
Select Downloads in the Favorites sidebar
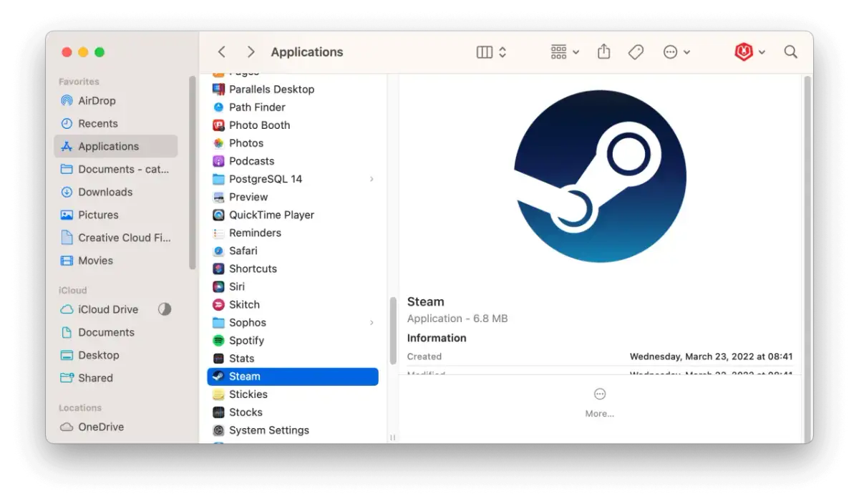(x=105, y=192)
